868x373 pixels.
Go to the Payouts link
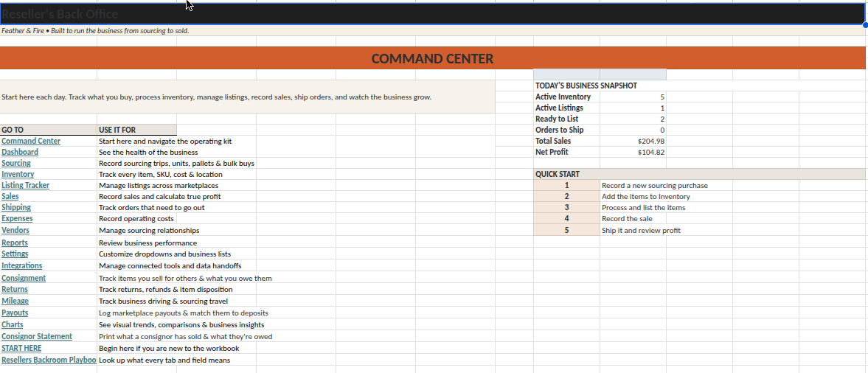point(15,313)
